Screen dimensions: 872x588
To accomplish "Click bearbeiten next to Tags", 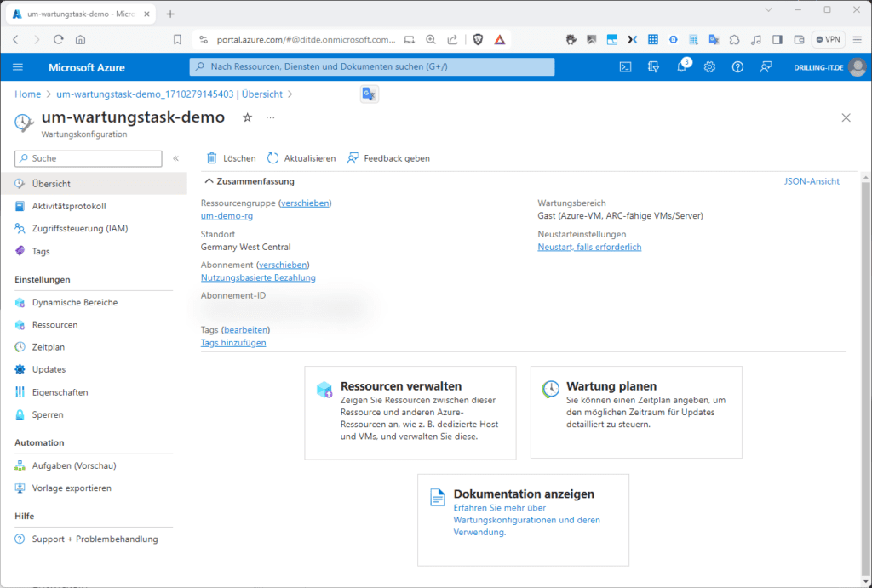I will tap(246, 330).
